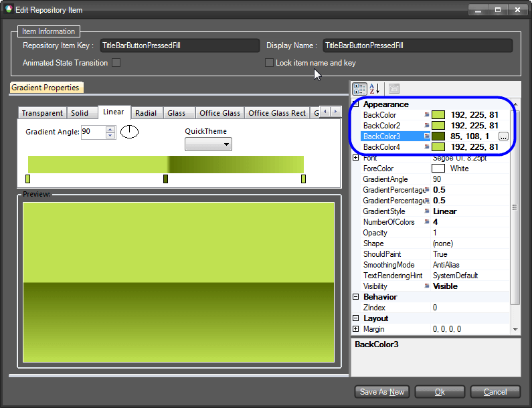Select the NumberOfColors property row
The width and height of the screenshot is (532, 408).
(435, 222)
